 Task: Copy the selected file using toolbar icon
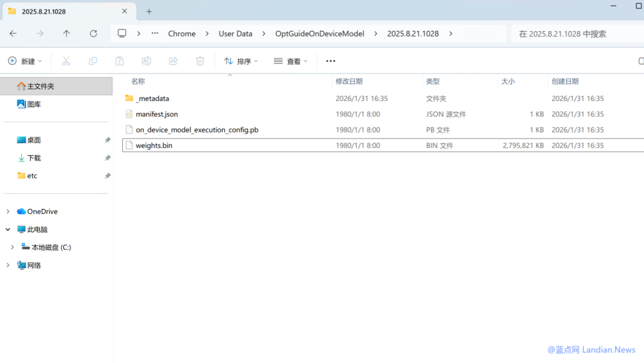(92, 60)
